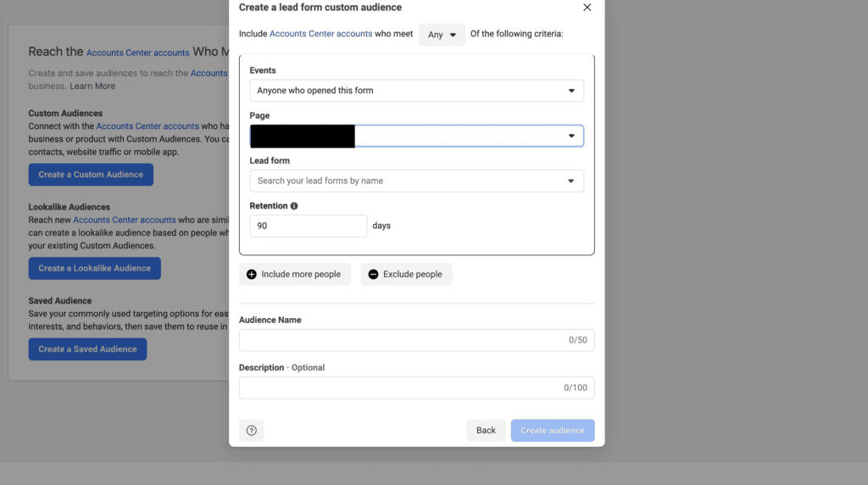Click Create a Lookalike Audience button
Screen dimensions: 868x485
pos(95,268)
